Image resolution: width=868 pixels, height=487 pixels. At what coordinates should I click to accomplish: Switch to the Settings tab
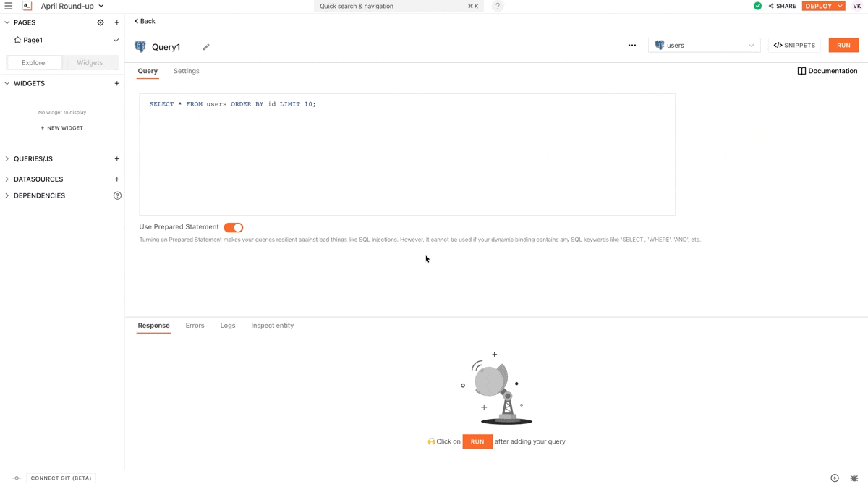(186, 71)
